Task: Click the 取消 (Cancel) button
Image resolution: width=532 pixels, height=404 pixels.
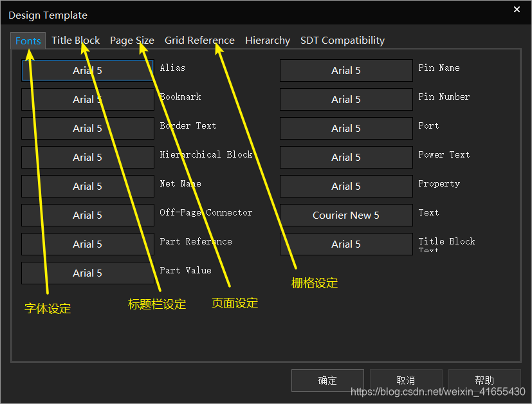Action: [x=405, y=380]
